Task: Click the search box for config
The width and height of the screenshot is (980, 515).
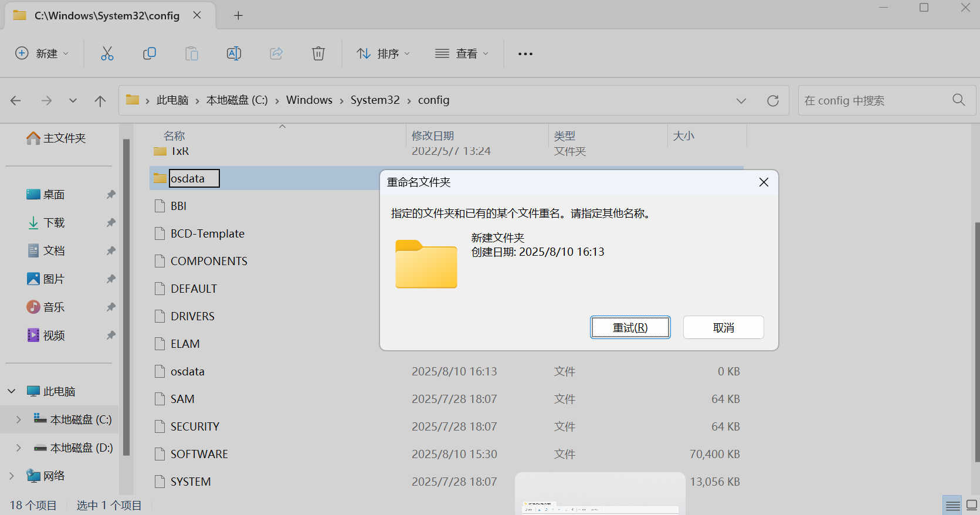Action: click(x=874, y=100)
